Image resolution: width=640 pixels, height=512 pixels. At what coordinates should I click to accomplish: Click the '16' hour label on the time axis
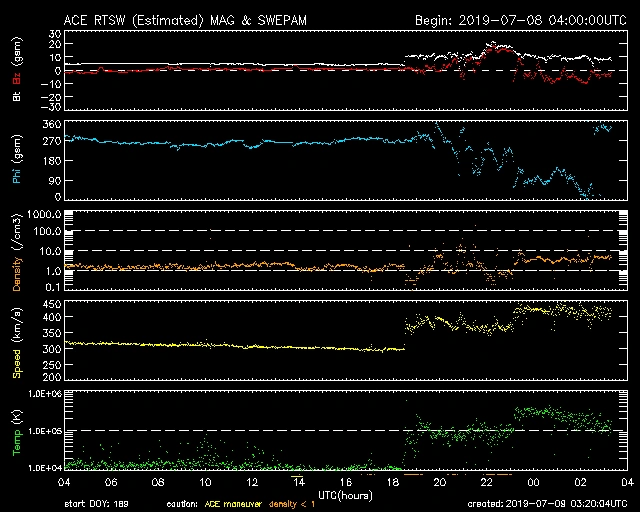(x=346, y=482)
